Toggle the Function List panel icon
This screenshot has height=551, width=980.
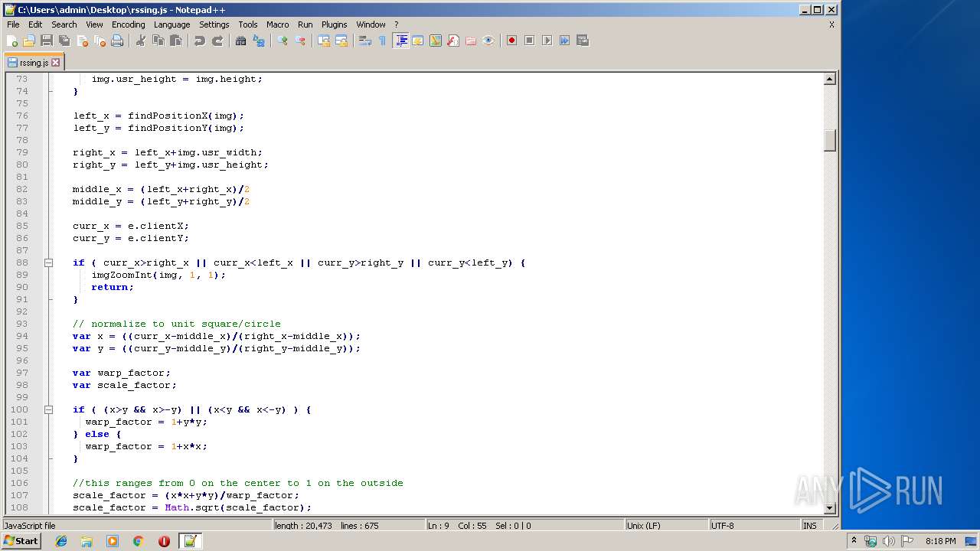[453, 41]
